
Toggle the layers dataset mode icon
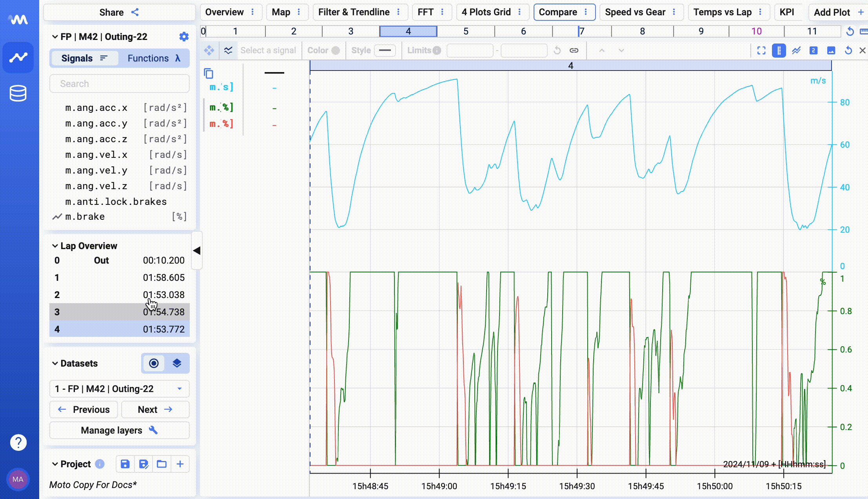coord(177,363)
